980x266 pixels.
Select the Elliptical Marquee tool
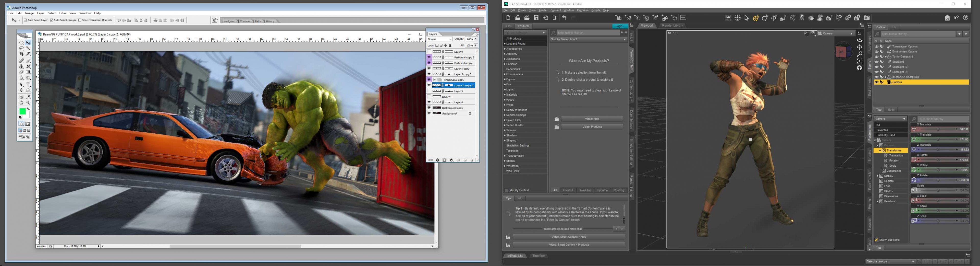(21, 43)
